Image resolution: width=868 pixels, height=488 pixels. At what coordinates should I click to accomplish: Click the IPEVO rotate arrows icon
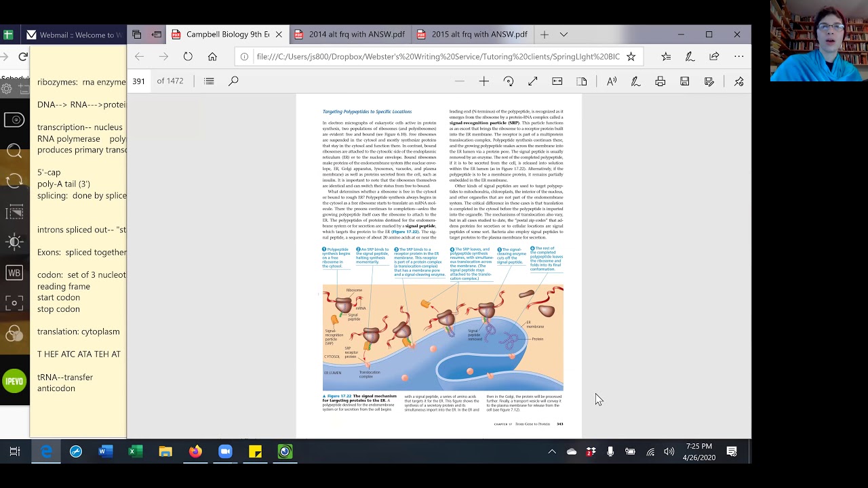pyautogui.click(x=14, y=181)
